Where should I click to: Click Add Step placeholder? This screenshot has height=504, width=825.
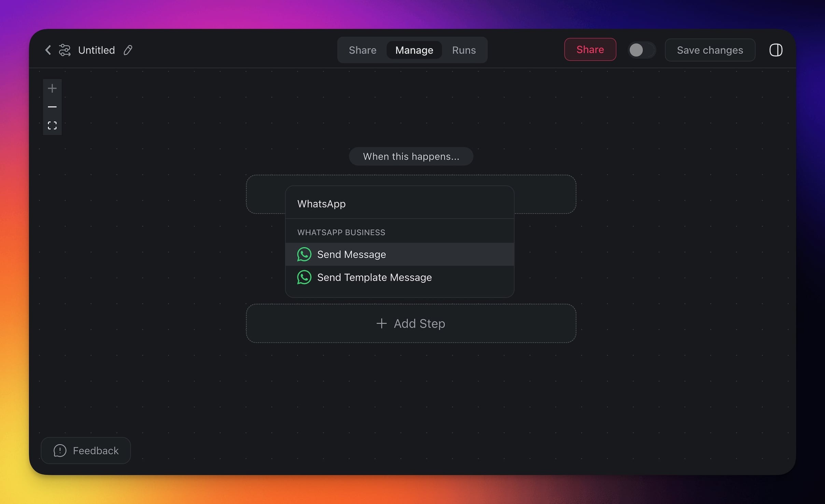tap(411, 323)
